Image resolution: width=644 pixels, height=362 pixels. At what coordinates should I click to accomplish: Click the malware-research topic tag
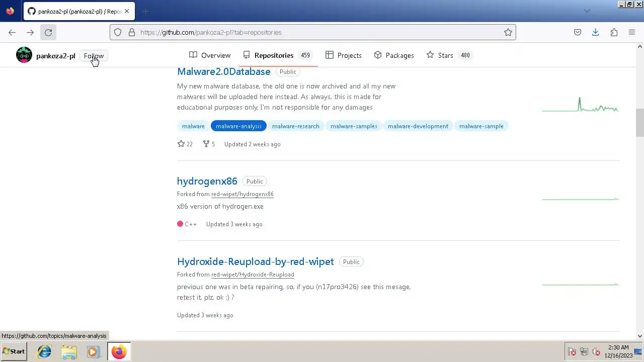click(296, 126)
